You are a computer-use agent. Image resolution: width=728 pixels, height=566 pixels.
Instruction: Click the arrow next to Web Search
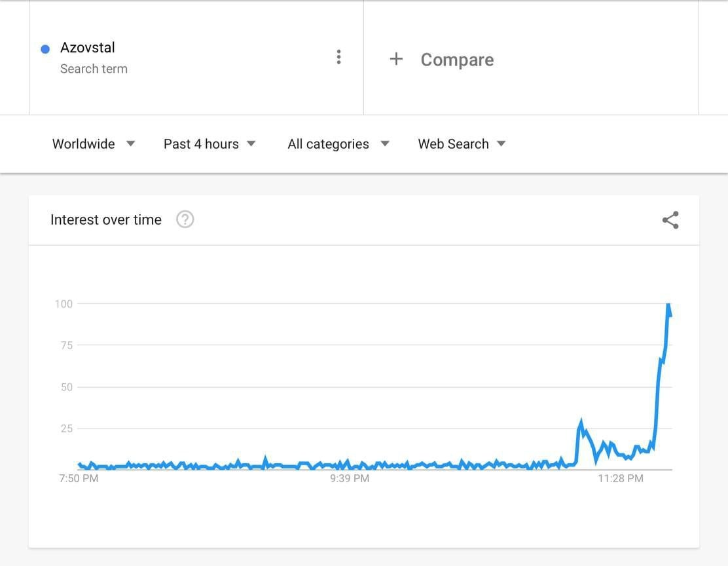click(501, 143)
